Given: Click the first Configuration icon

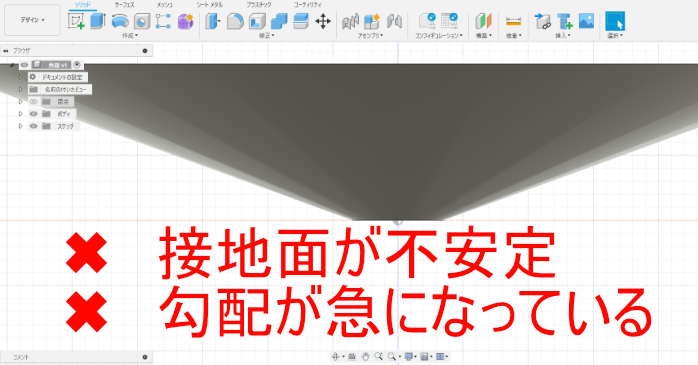Looking at the screenshot, I should point(427,21).
